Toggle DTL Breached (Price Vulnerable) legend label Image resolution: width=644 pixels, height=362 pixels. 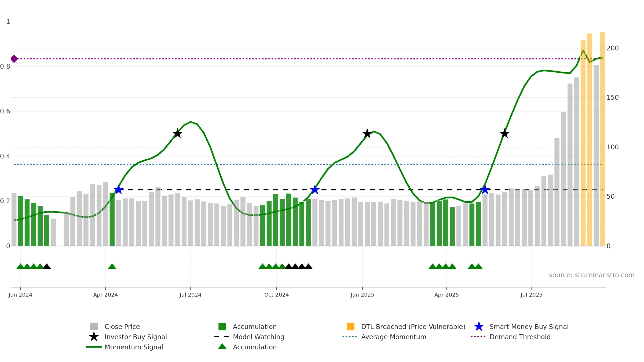point(413,327)
